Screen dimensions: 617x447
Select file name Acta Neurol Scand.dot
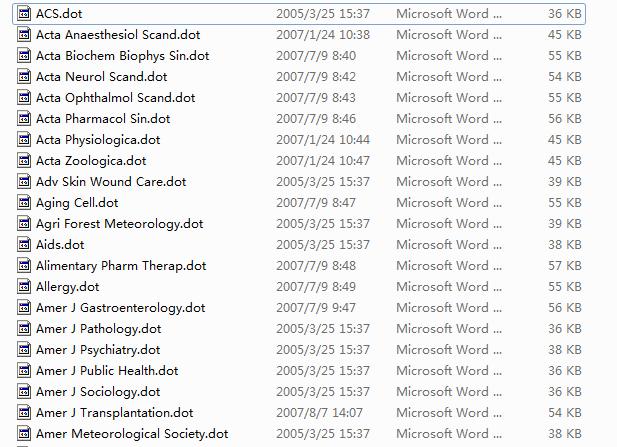102,77
